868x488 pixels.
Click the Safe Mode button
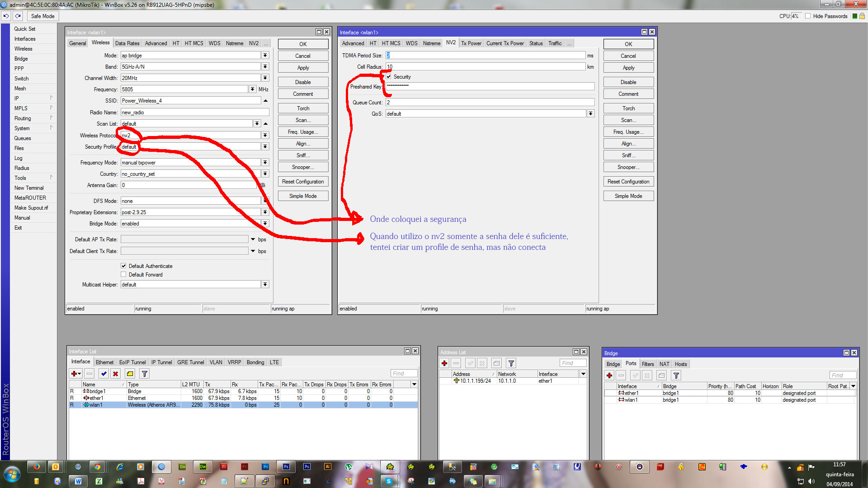(x=42, y=16)
